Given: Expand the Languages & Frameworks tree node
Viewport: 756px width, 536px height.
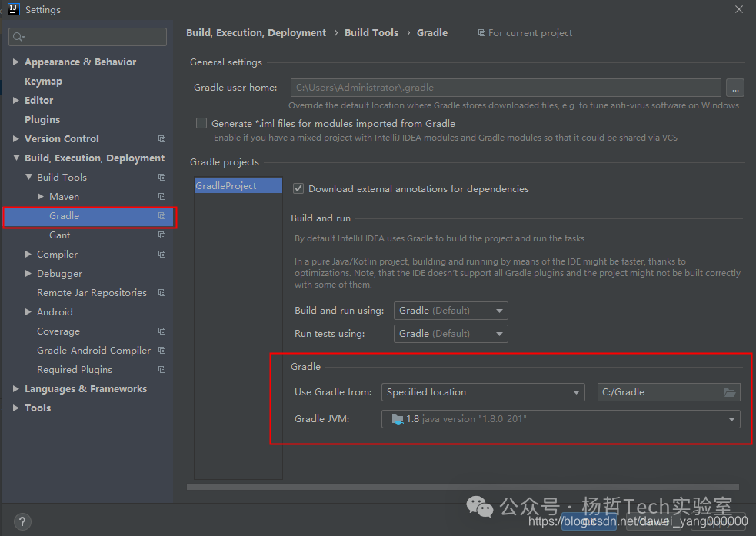Looking at the screenshot, I should pyautogui.click(x=15, y=388).
